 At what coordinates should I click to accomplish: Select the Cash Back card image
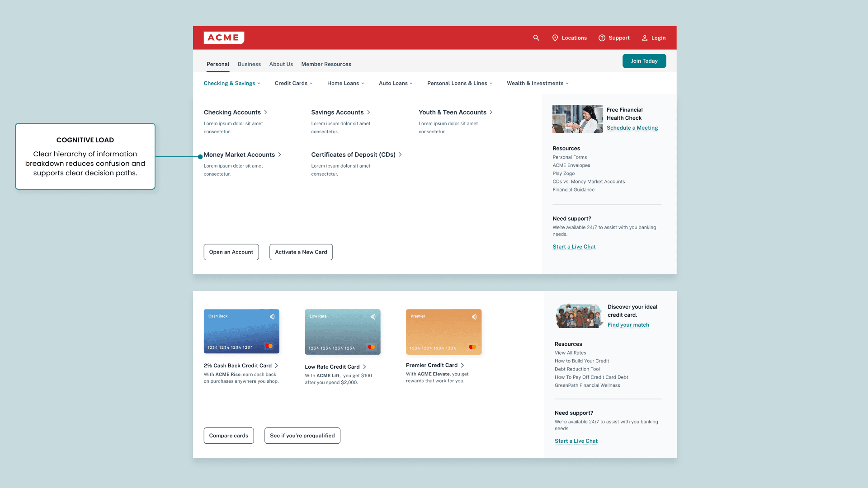pyautogui.click(x=241, y=331)
